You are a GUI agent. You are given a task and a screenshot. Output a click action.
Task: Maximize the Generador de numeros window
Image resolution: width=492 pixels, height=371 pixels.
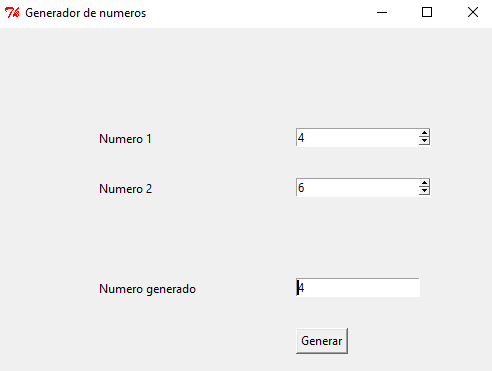[427, 13]
